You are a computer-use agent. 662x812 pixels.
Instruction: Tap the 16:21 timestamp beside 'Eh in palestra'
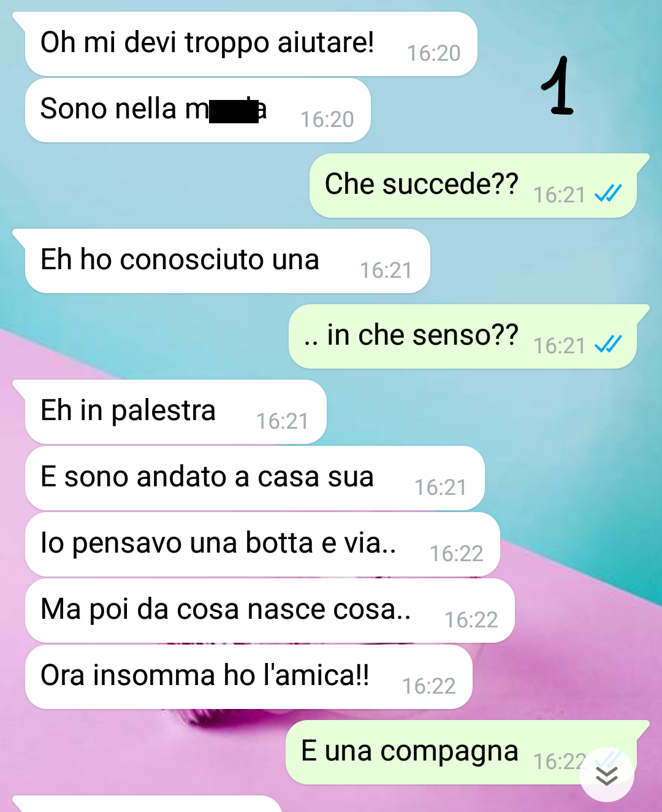click(x=283, y=421)
